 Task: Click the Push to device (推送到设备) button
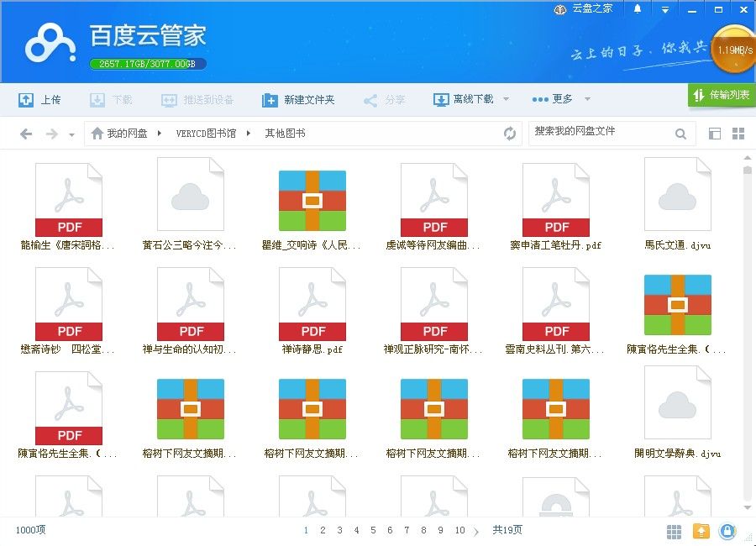coord(197,100)
